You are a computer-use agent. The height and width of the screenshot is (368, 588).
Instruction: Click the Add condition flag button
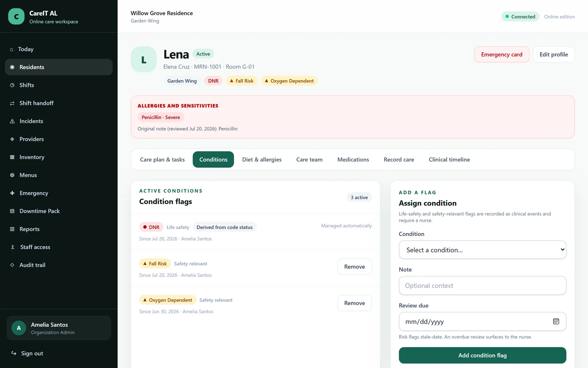click(x=483, y=355)
